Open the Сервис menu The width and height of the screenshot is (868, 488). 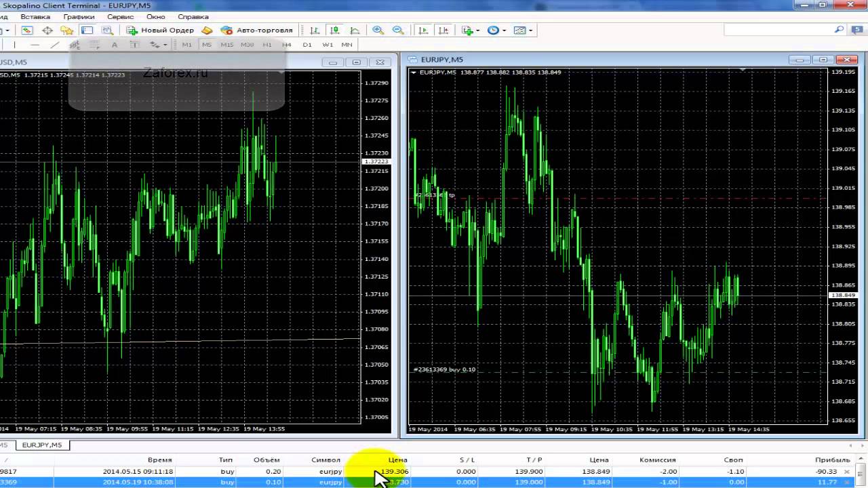(121, 16)
